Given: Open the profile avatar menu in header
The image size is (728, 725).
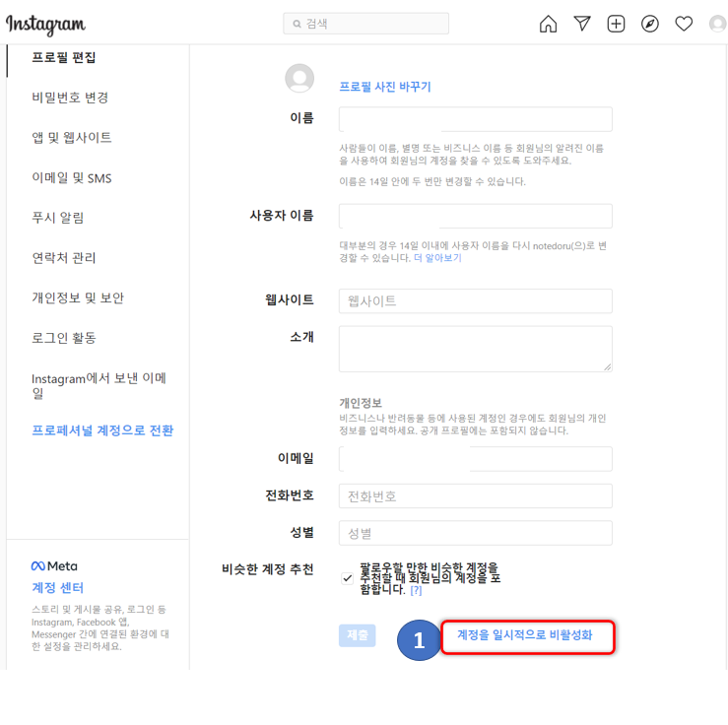Looking at the screenshot, I should click(x=718, y=24).
